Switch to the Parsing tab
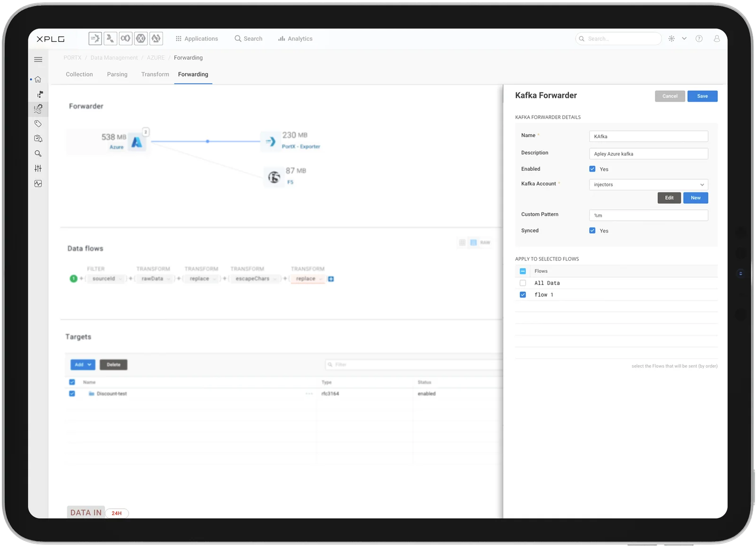The image size is (756, 547). 117,74
